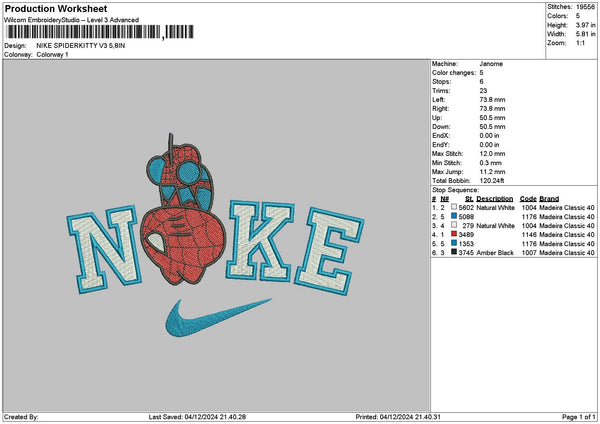This screenshot has height=424, width=600.
Task: Click the 'Description' column header
Action: 495,199
